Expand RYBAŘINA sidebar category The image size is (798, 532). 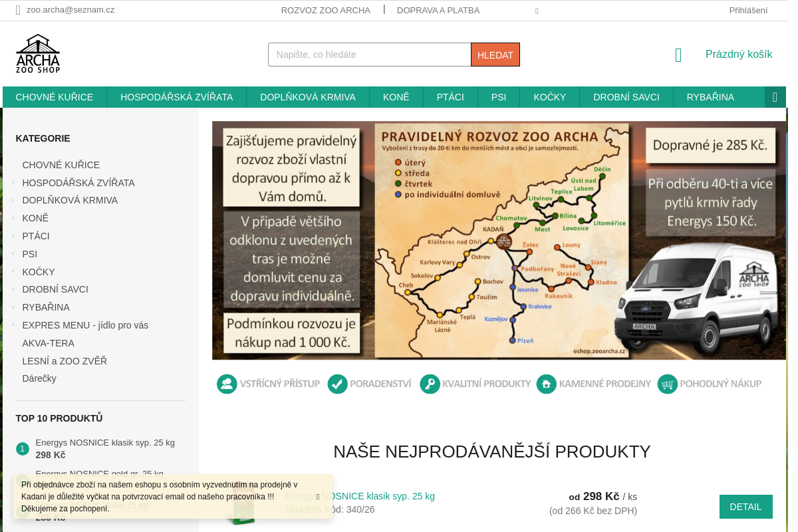pos(13,307)
